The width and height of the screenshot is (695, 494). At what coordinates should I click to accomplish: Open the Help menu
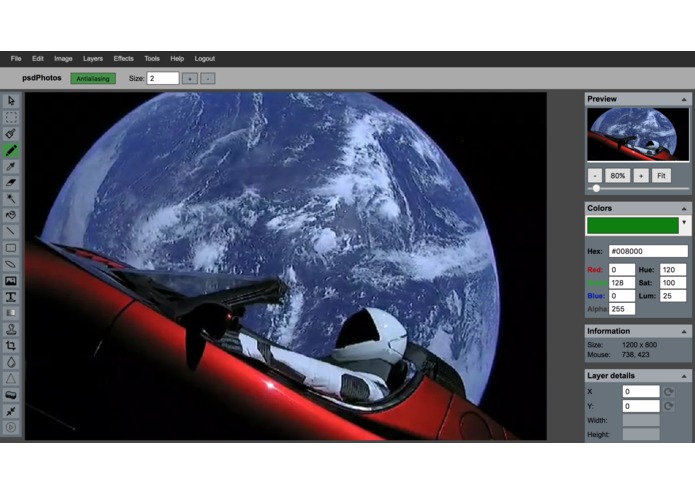[x=177, y=58]
